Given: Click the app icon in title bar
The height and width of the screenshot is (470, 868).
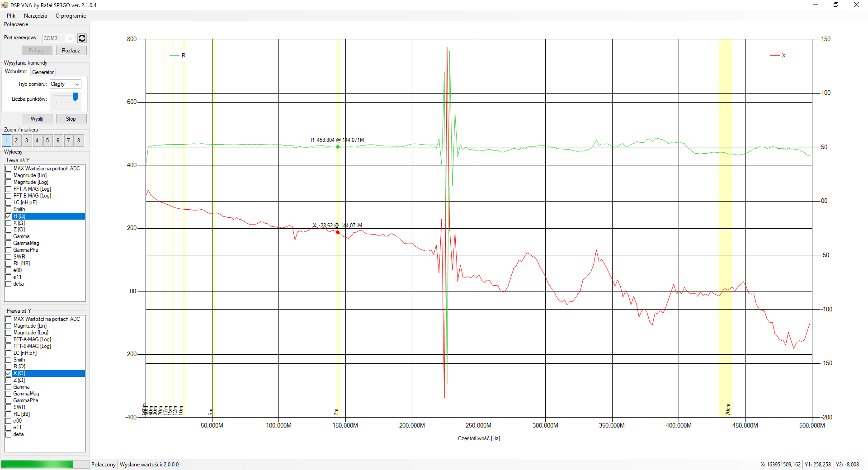Looking at the screenshot, I should coord(5,5).
